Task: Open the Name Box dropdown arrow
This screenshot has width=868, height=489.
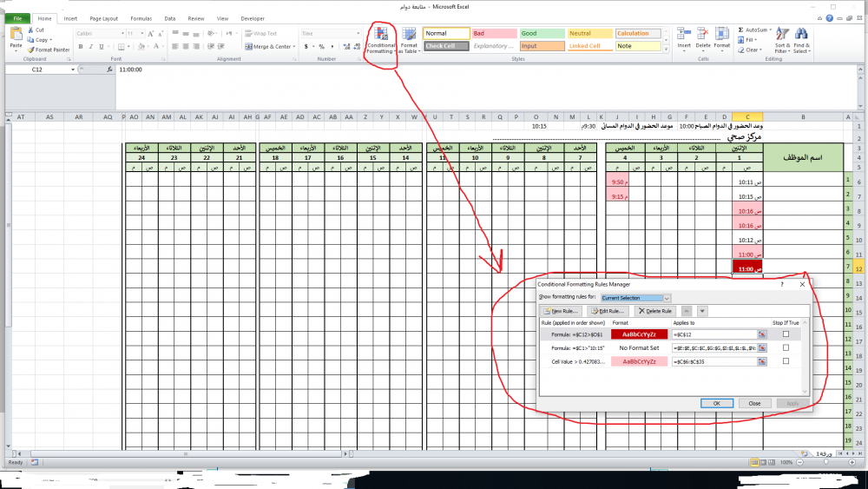Action: pyautogui.click(x=73, y=69)
